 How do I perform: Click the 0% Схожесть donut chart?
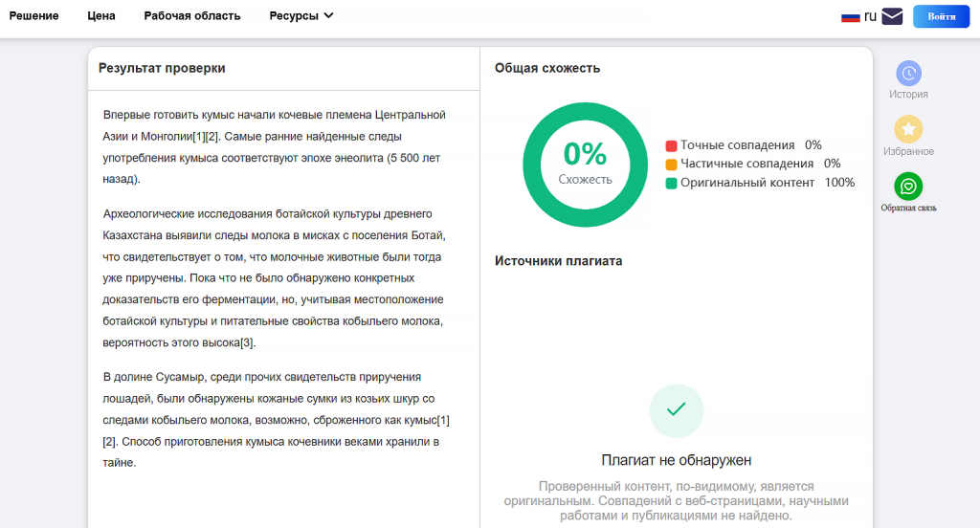(x=585, y=165)
